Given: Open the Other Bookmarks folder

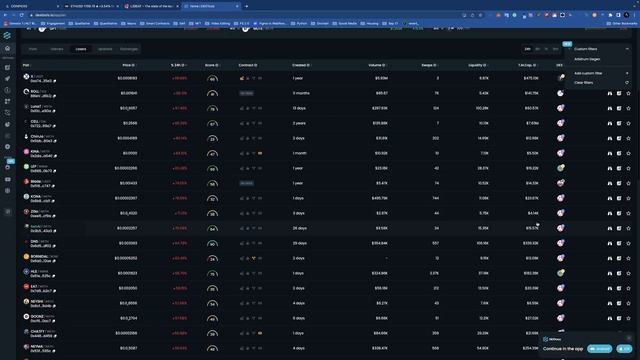Looking at the screenshot, I should coord(622,23).
